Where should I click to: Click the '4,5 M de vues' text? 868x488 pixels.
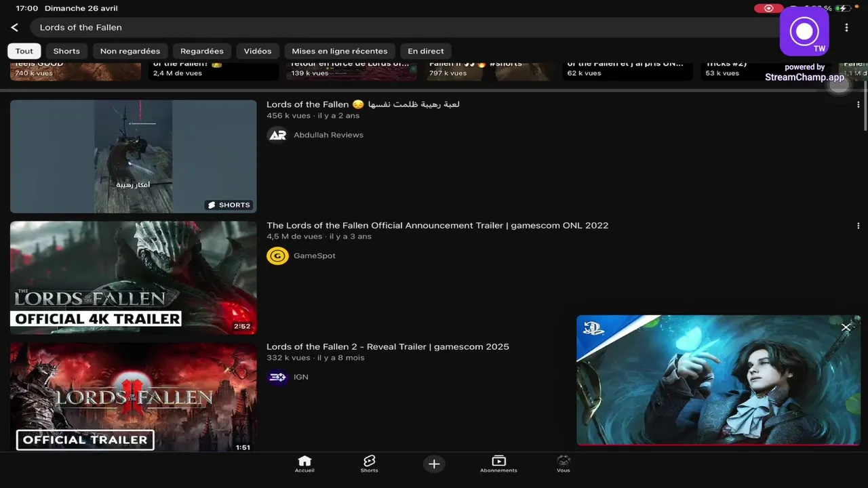[294, 237]
